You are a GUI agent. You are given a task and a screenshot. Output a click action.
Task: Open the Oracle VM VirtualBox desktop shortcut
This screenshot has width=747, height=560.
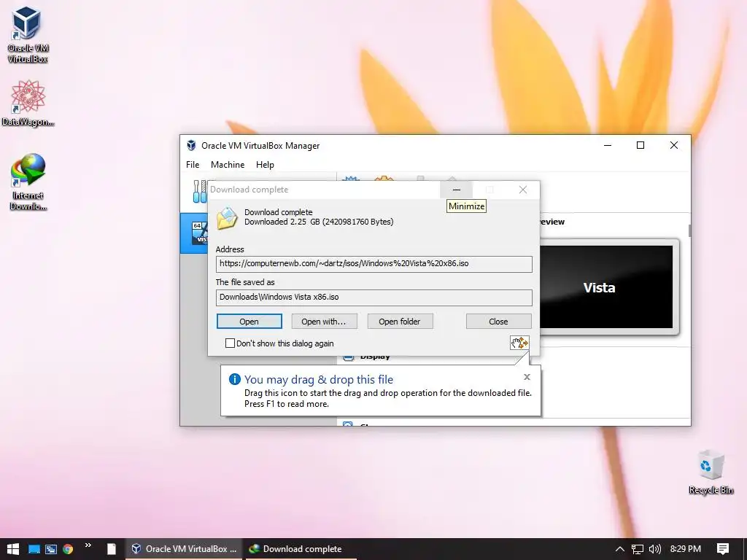(28, 34)
